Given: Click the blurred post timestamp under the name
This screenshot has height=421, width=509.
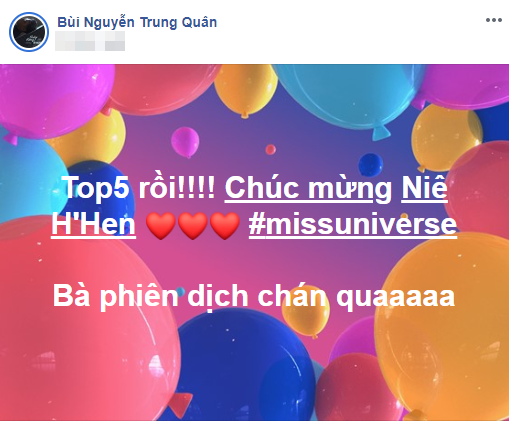Looking at the screenshot, I should pos(90,41).
